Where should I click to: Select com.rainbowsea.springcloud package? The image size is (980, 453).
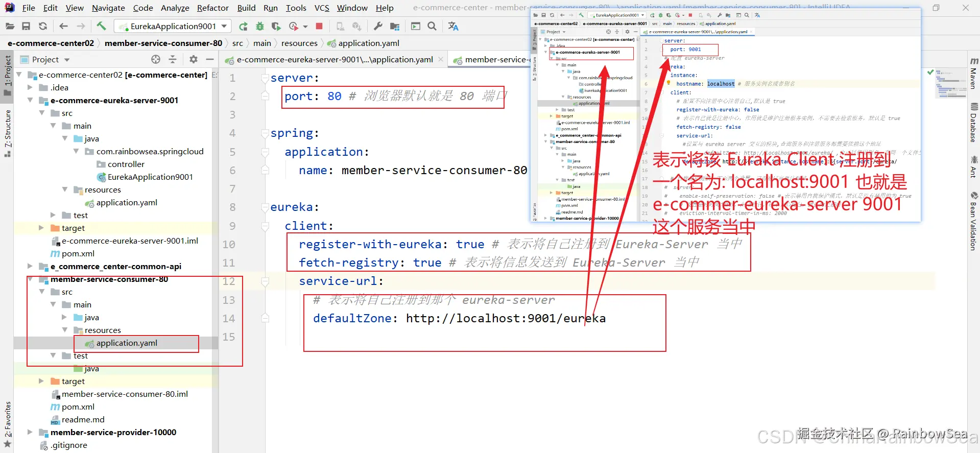(150, 151)
